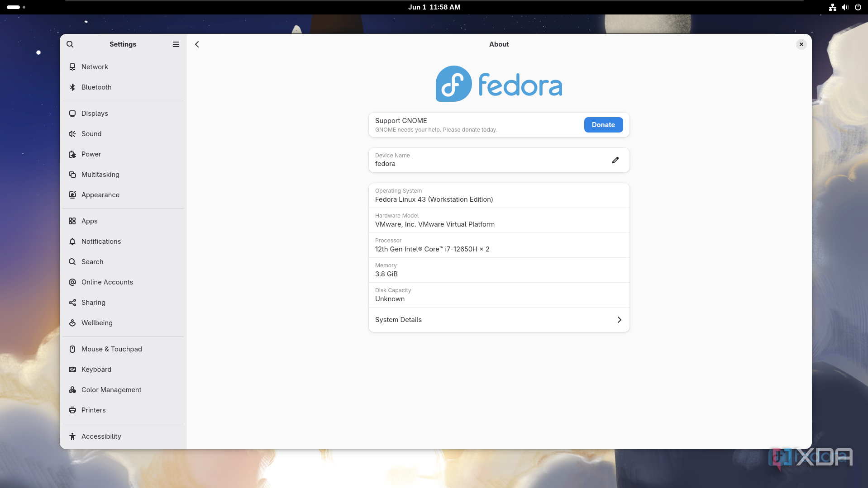The width and height of the screenshot is (868, 488).
Task: Open Bluetooth settings
Action: coord(123,87)
